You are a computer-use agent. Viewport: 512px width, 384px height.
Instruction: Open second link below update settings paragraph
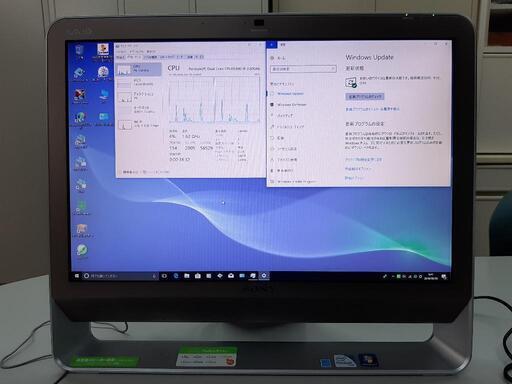(x=358, y=169)
